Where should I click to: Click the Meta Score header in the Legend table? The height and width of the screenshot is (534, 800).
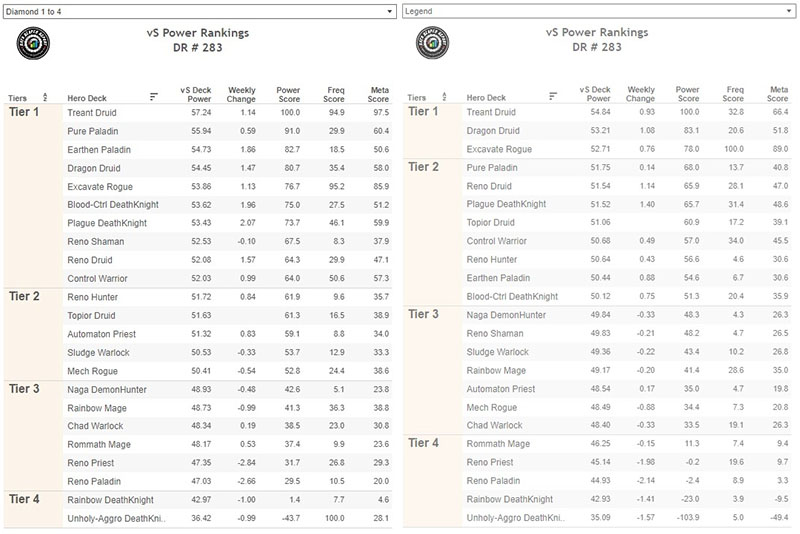tap(778, 94)
